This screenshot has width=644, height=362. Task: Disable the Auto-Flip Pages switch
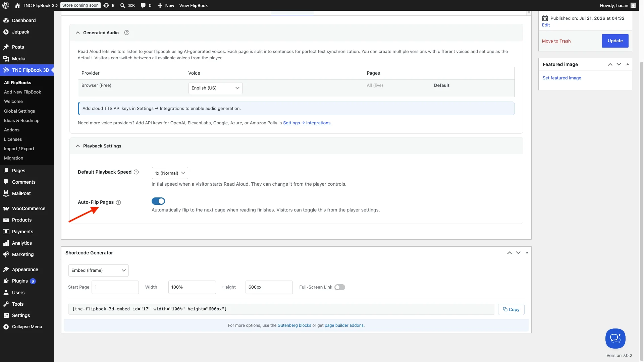(x=158, y=201)
